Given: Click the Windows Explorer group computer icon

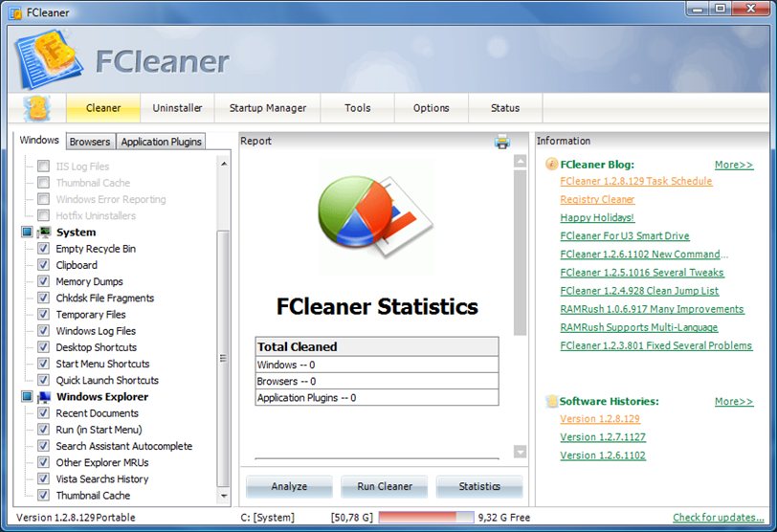Looking at the screenshot, I should 45,397.
